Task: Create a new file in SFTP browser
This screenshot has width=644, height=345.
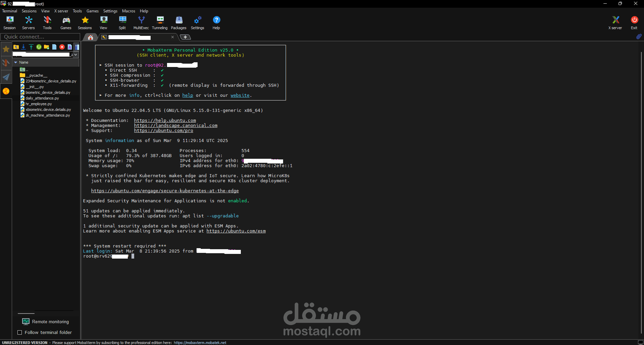Action: [x=54, y=47]
